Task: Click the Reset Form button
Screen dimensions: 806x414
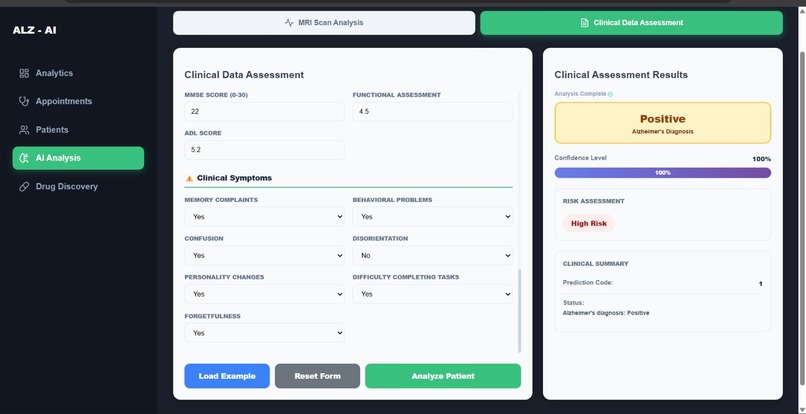Action: [x=317, y=376]
